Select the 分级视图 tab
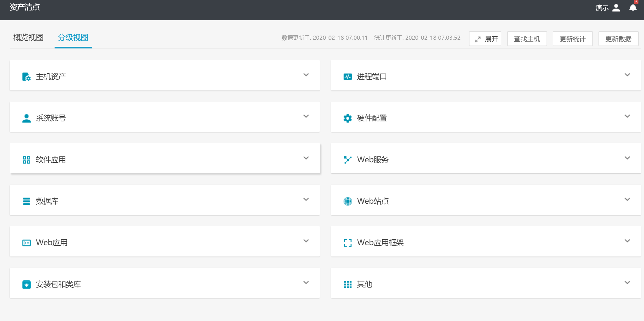Screen dimensions: 644x321 point(73,38)
